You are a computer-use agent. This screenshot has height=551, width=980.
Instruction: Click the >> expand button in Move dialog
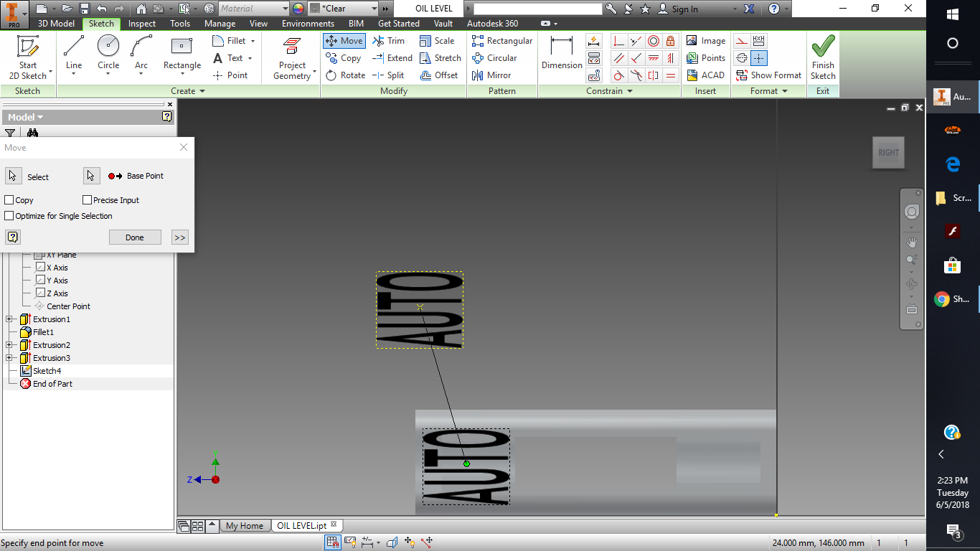click(180, 237)
